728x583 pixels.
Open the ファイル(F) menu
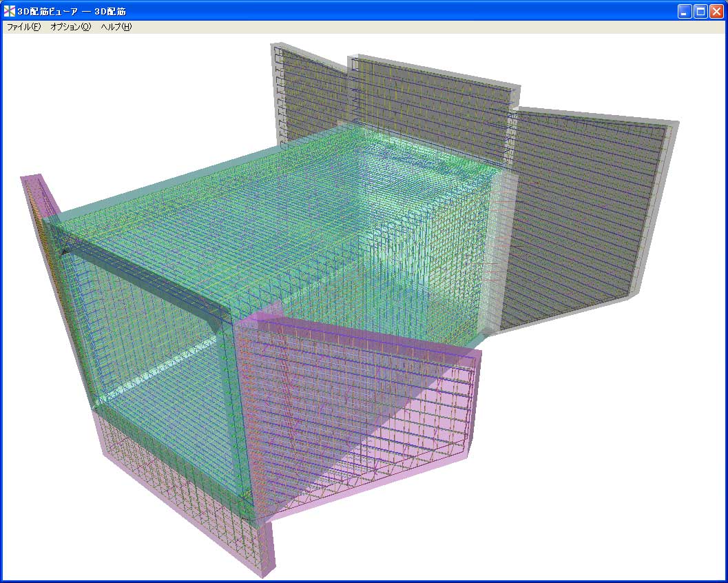(x=23, y=27)
